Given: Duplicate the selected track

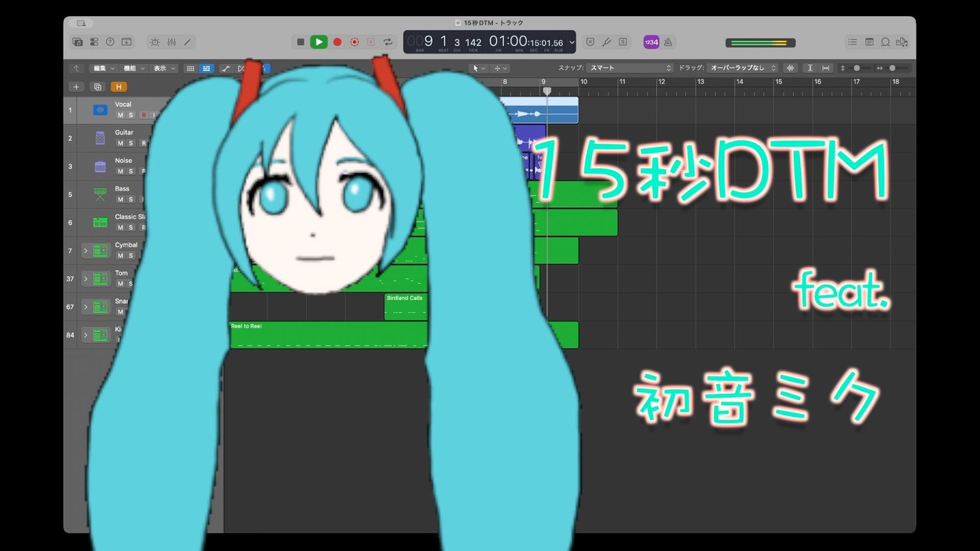Looking at the screenshot, I should (97, 86).
